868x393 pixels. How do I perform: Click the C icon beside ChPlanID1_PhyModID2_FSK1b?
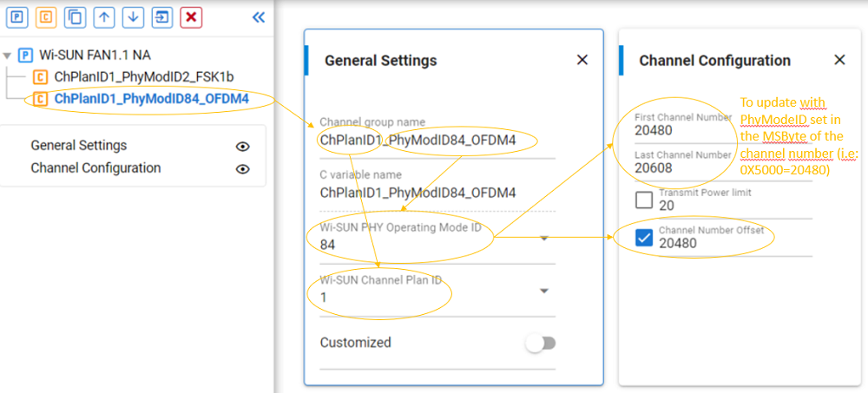click(40, 77)
